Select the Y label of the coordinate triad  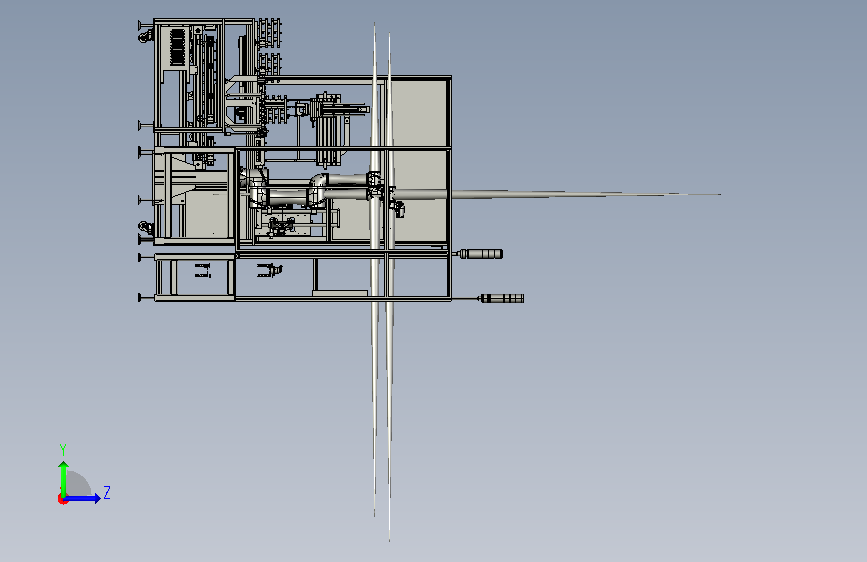63,449
